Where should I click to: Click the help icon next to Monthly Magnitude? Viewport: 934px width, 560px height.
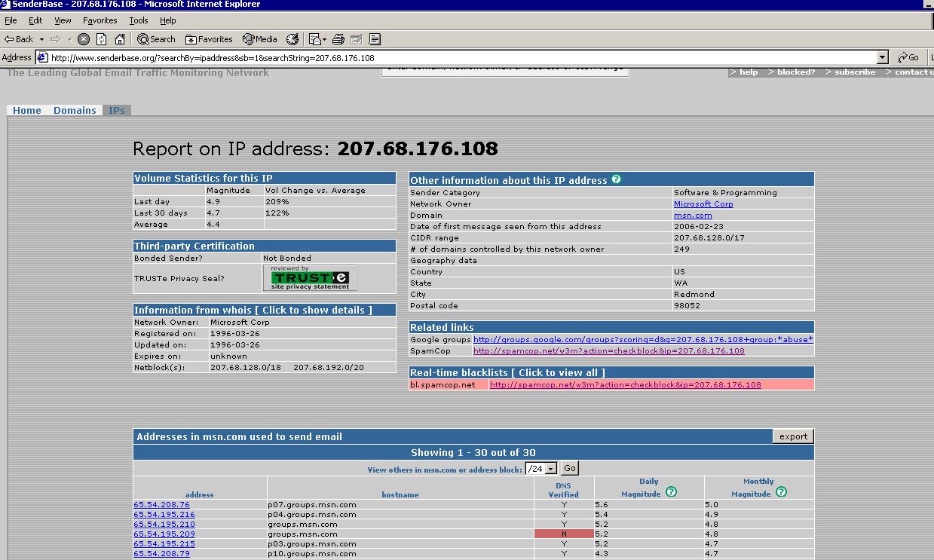tap(781, 491)
